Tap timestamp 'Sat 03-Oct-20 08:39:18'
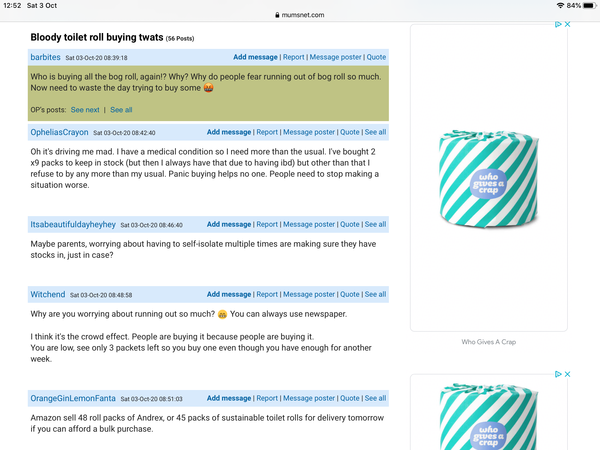Viewport: 600px width, 450px height. tap(96, 58)
